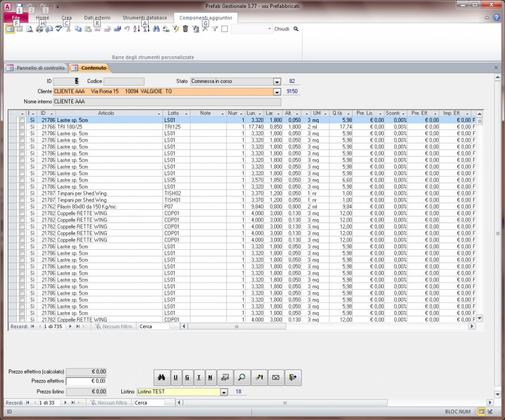Screen dimensions: 505x420
Task: Open the Strumenti database ribbon tab
Action: (x=144, y=18)
